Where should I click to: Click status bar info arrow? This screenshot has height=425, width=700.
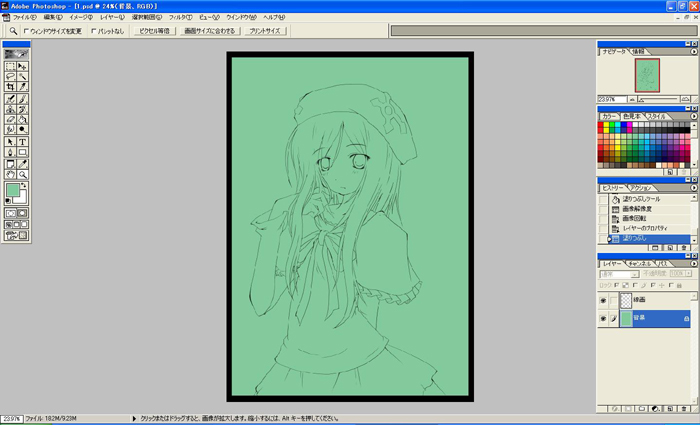(133, 419)
